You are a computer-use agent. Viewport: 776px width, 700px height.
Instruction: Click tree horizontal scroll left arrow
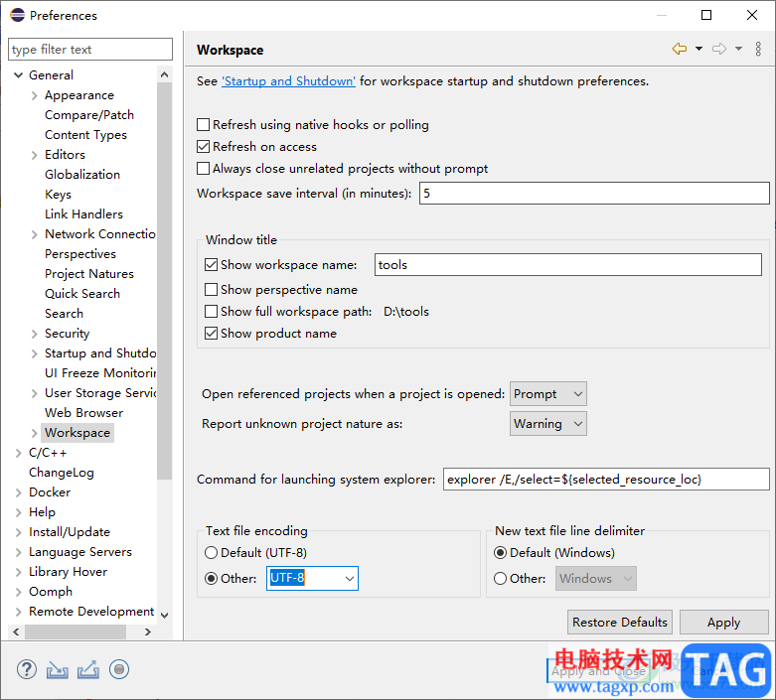point(16,631)
